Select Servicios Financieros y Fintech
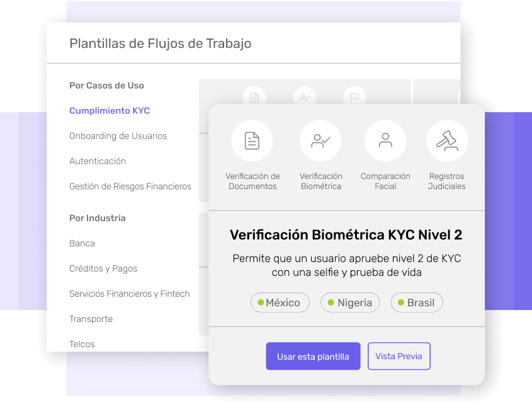This screenshot has height=409, width=532. (x=129, y=294)
